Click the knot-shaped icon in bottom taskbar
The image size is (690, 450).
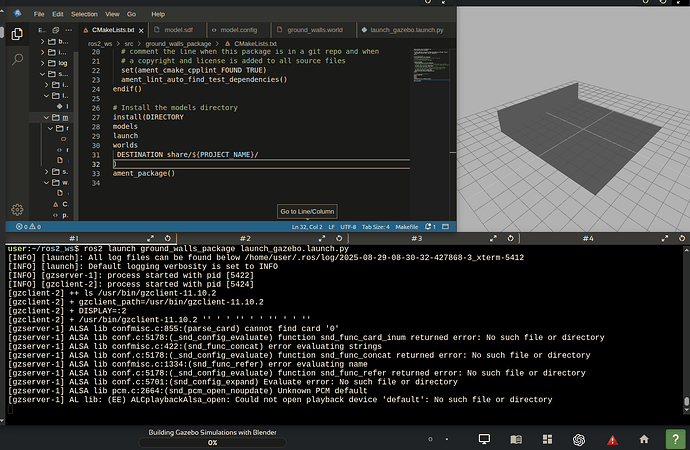click(x=578, y=439)
